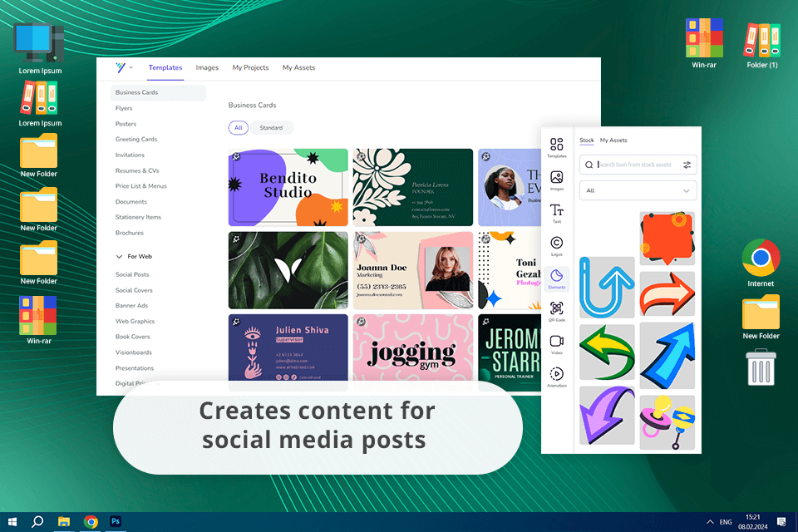Screen dimensions: 798x532
Task: Click the app logo at top left
Action: [120, 67]
